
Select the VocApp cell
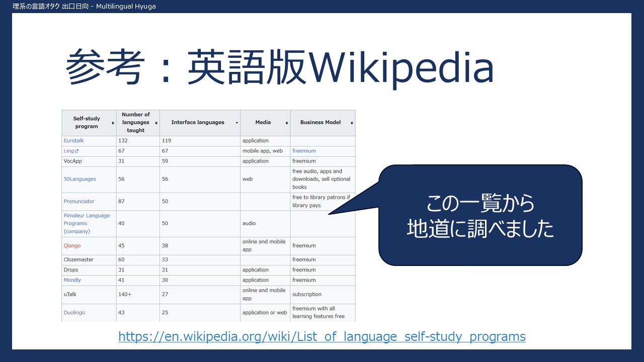point(89,161)
